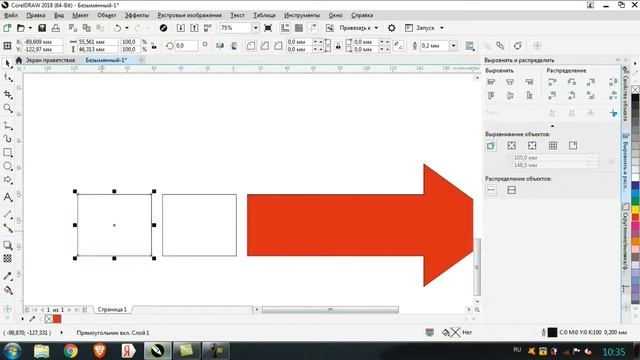
Task: Open the Привязать к dropdown
Action: pyautogui.click(x=376, y=28)
